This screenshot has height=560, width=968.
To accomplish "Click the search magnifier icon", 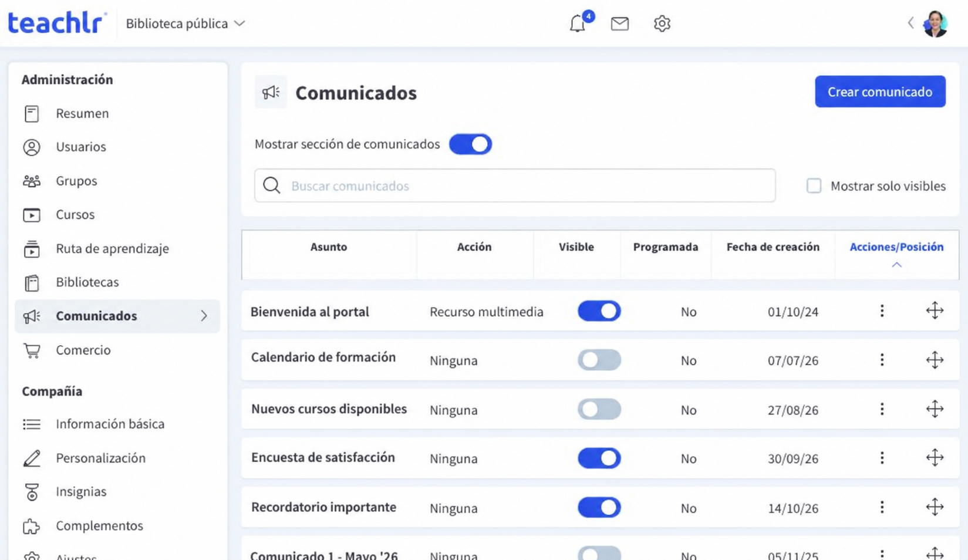I will (271, 185).
